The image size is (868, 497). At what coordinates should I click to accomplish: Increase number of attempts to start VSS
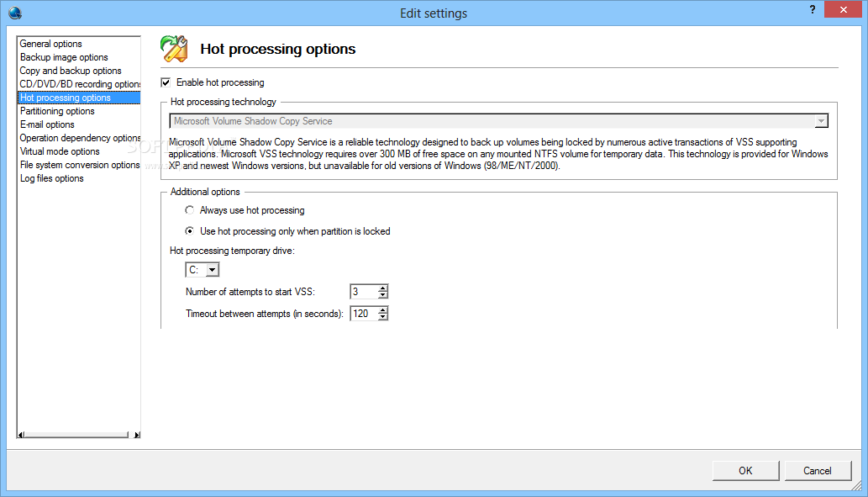coord(382,288)
